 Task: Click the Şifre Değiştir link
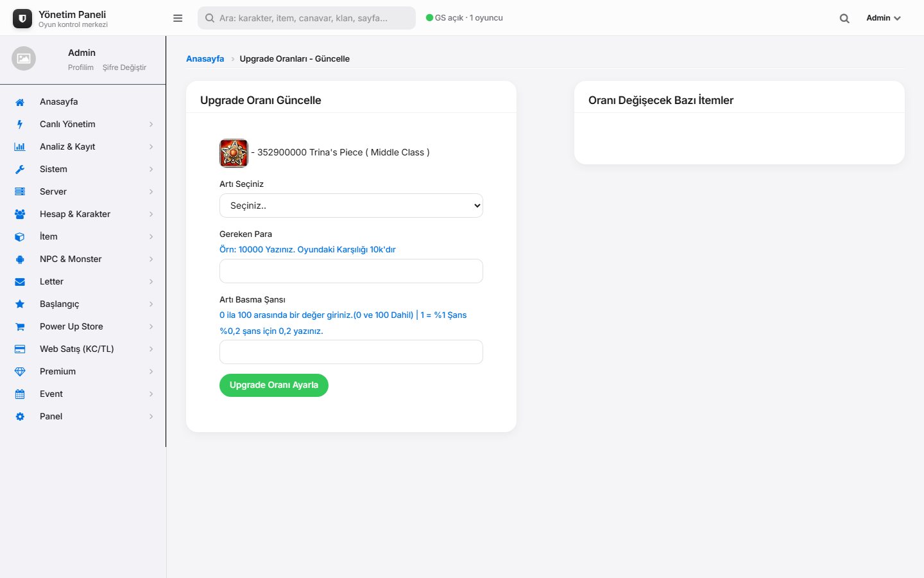tap(124, 67)
